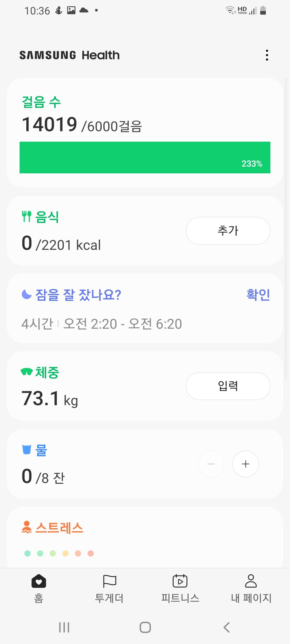Viewport: 290px width, 644px height.
Task: Open the three-dot more options menu
Action: tap(267, 55)
